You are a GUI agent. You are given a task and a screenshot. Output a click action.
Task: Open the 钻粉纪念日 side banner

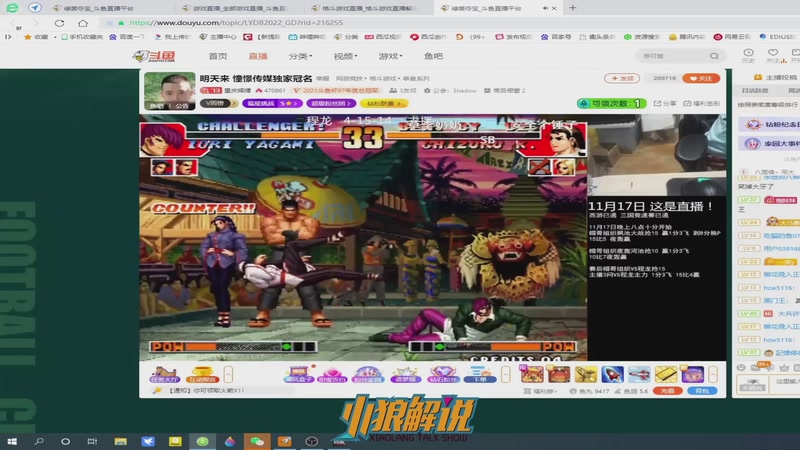[769, 124]
